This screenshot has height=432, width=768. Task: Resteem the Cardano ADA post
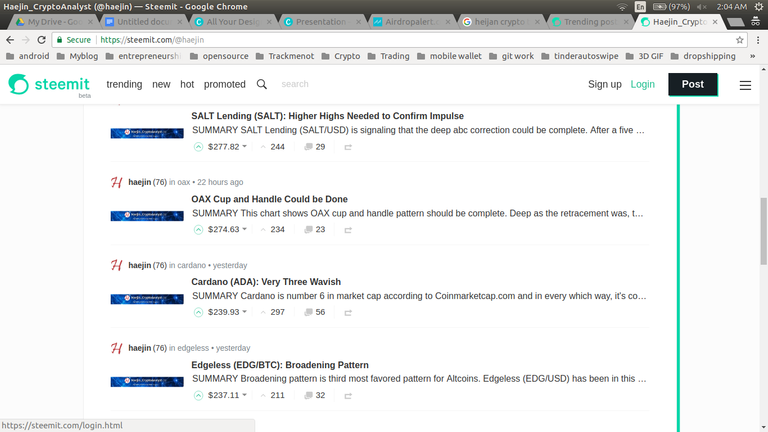click(348, 312)
